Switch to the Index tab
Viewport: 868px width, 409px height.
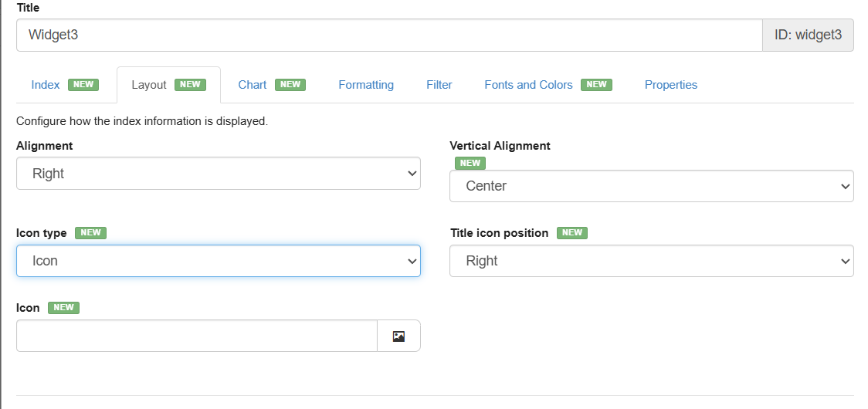(46, 85)
